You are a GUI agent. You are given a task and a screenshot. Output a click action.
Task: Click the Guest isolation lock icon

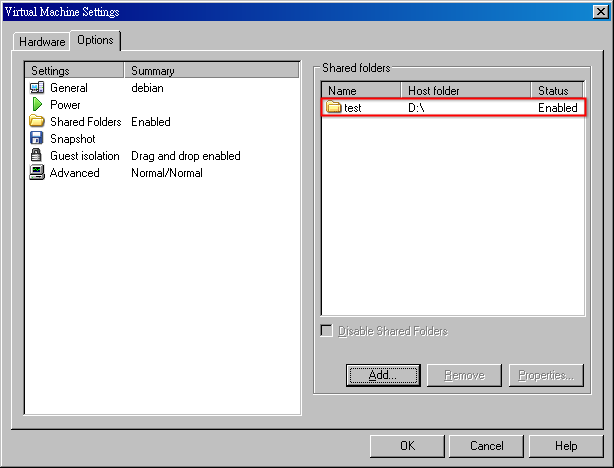coord(37,156)
